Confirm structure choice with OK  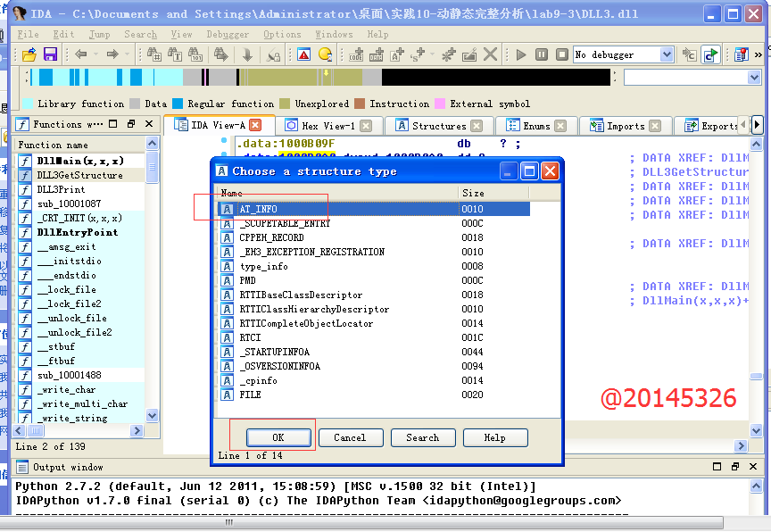point(278,437)
